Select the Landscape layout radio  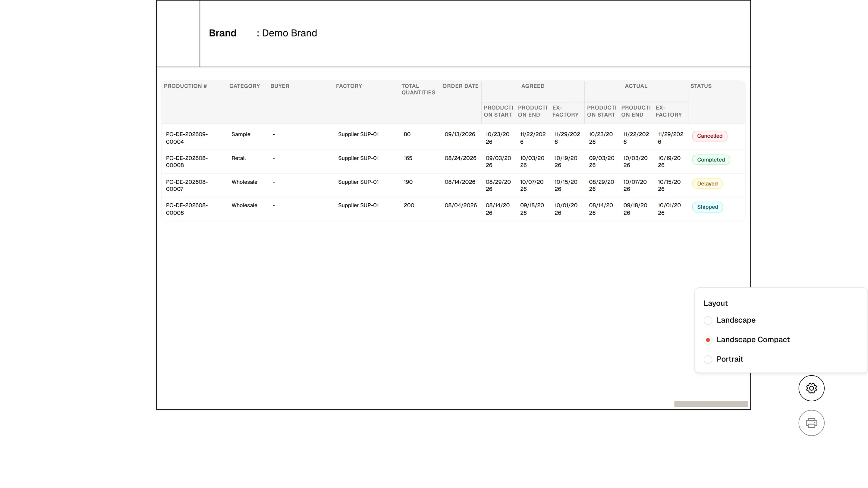click(708, 320)
